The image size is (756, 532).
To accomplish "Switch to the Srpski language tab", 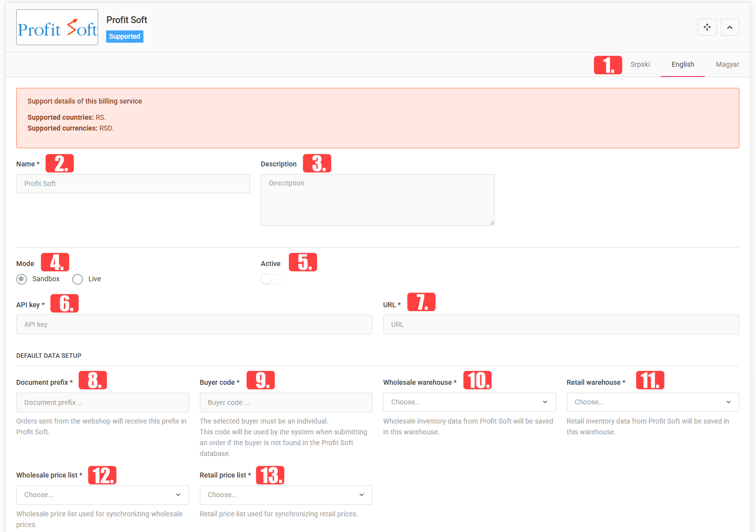I will pyautogui.click(x=640, y=64).
